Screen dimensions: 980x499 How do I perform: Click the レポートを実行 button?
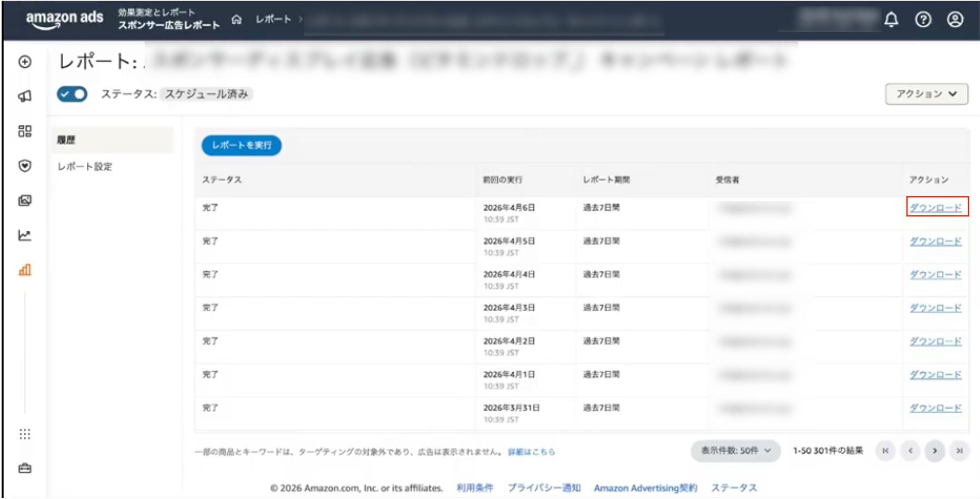[241, 145]
